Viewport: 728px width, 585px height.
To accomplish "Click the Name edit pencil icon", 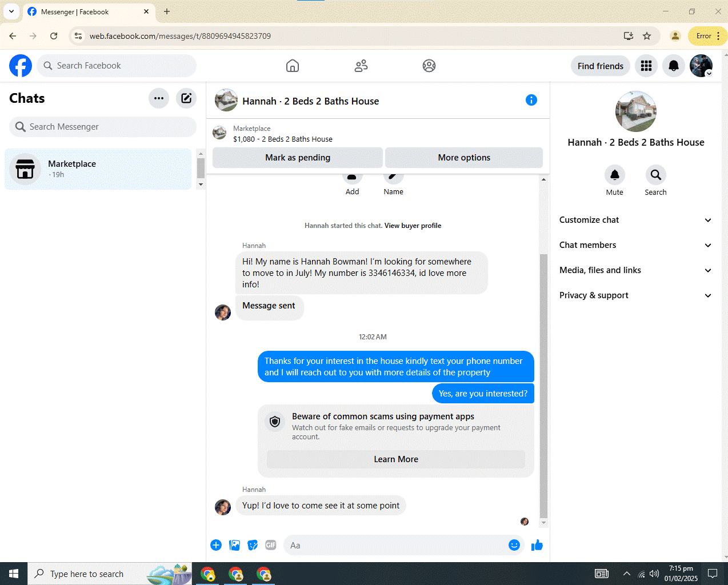I will (x=394, y=177).
